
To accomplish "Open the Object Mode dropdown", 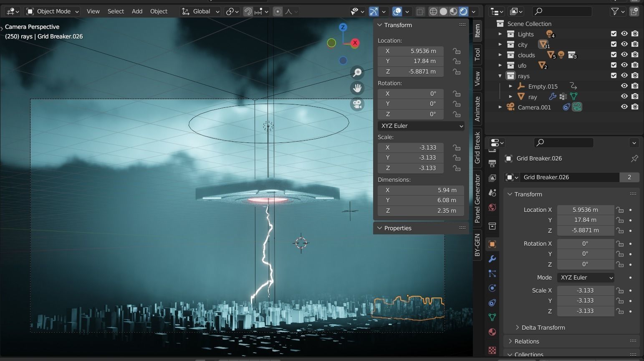I will [x=53, y=11].
